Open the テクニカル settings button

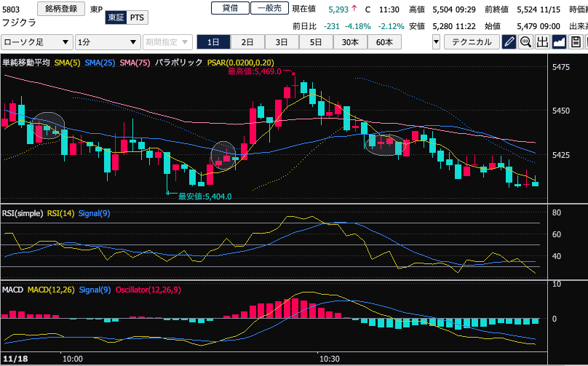click(x=472, y=42)
